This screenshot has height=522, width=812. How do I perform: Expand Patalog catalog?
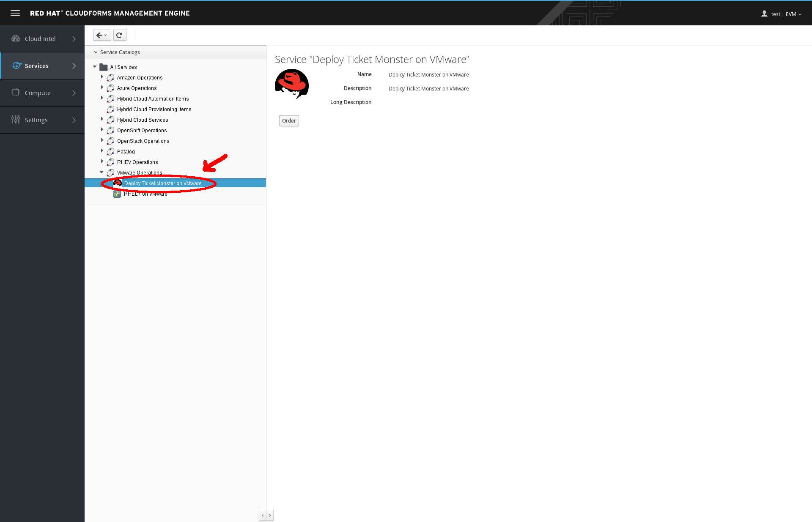pos(102,151)
